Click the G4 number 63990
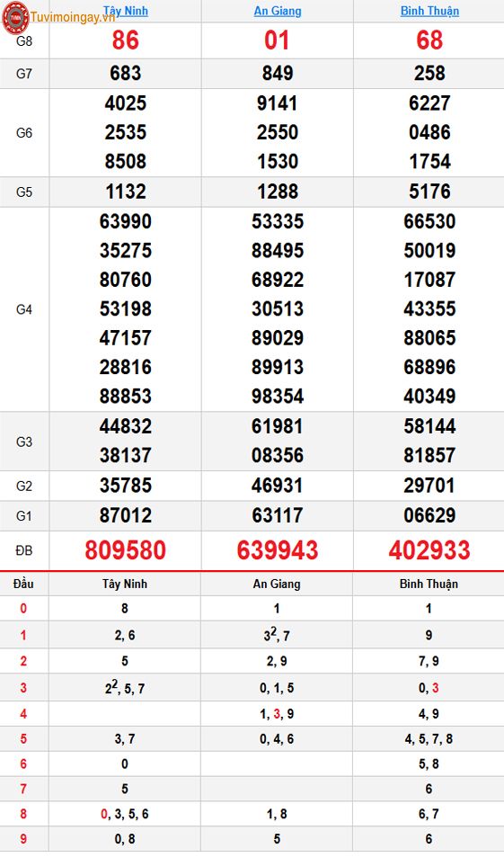 (126, 221)
